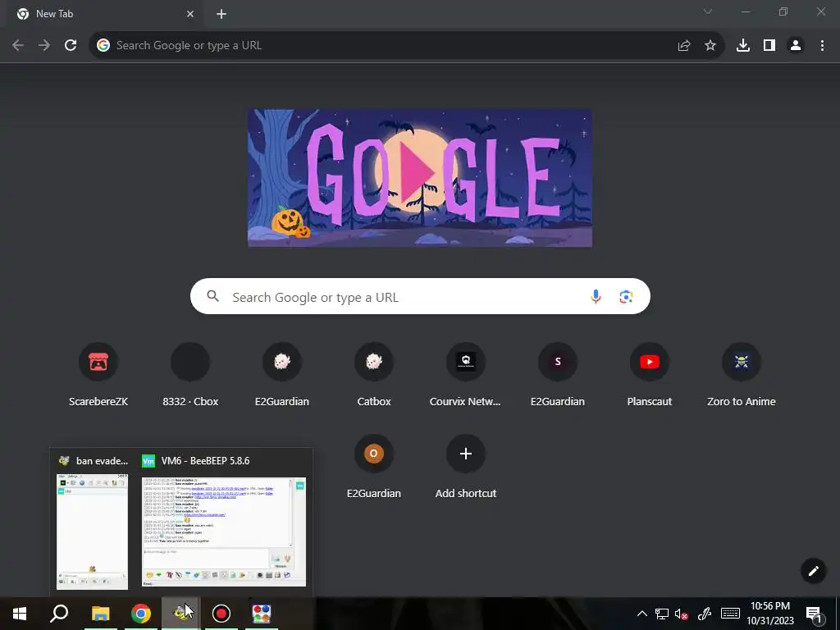Image resolution: width=840 pixels, height=630 pixels.
Task: Open the clock showing 10:56 PM
Action: [770, 614]
